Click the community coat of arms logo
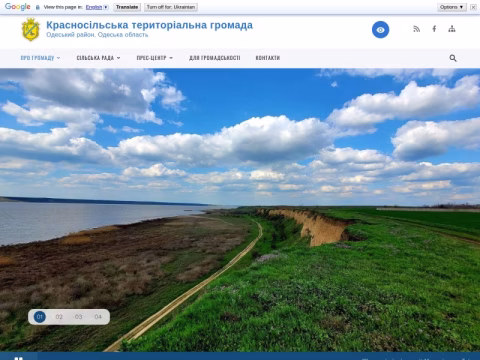Viewport: 480px width, 360px height. 31,30
